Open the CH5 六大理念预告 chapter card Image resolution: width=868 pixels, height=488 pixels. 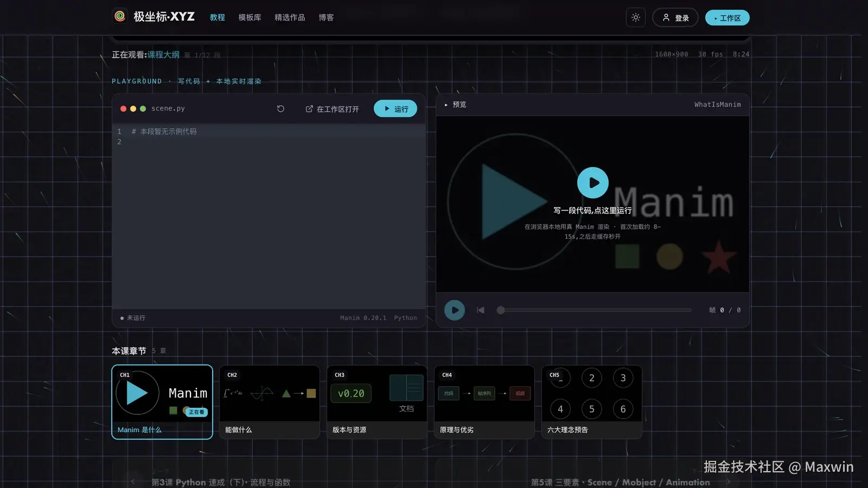tap(592, 402)
